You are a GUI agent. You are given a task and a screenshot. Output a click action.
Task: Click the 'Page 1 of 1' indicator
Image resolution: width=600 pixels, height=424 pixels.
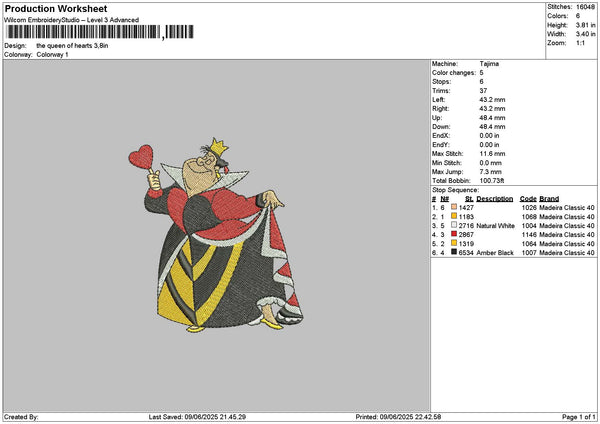click(x=579, y=417)
